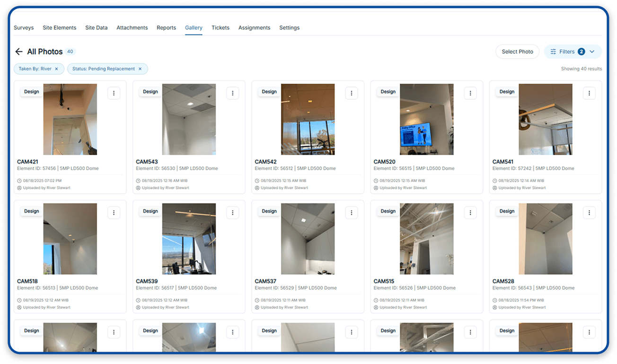Open the three-dot menu on CAM518 card
This screenshot has width=617, height=364.
point(114,213)
